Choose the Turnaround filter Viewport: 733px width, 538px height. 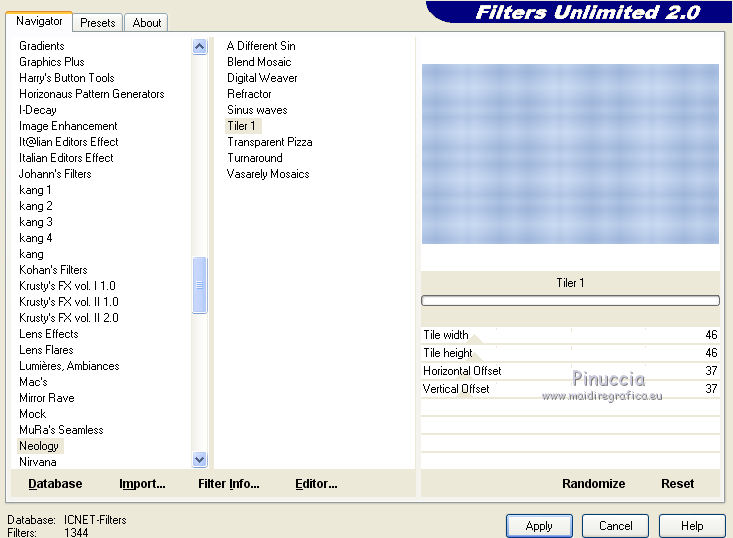tap(255, 158)
